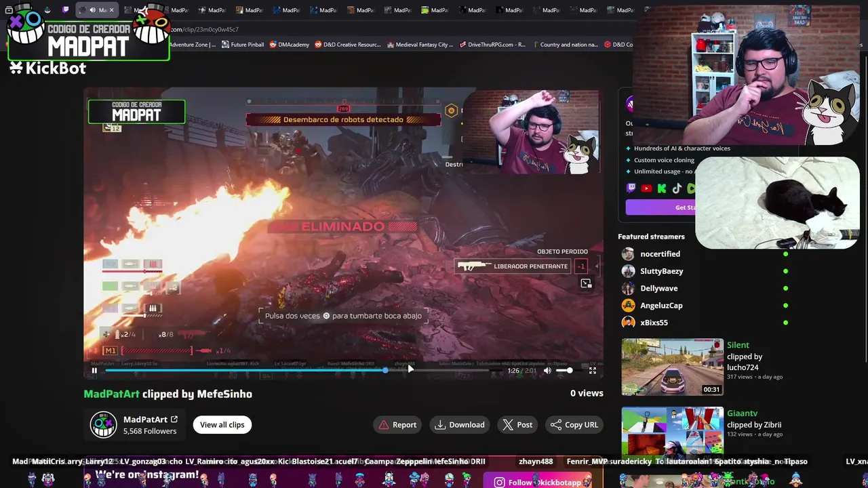
Task: Open the Silent clip thumbnail
Action: (x=673, y=367)
